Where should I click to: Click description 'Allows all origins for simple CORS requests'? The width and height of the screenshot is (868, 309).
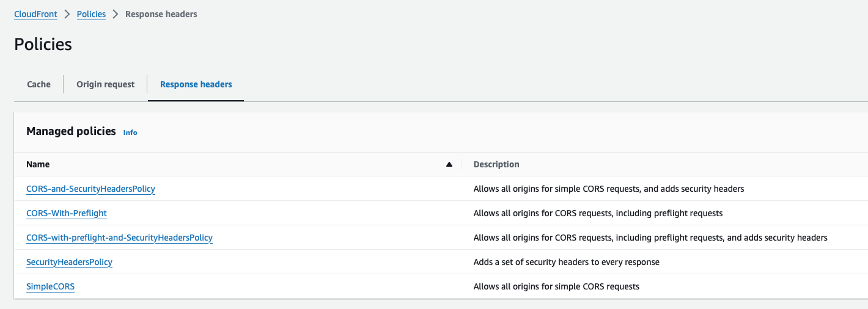[556, 286]
